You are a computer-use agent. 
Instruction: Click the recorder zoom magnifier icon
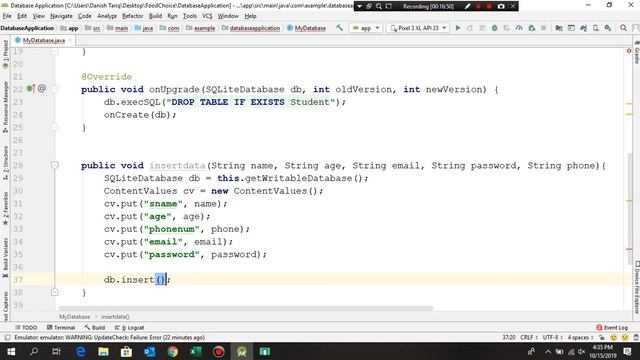(x=379, y=6)
